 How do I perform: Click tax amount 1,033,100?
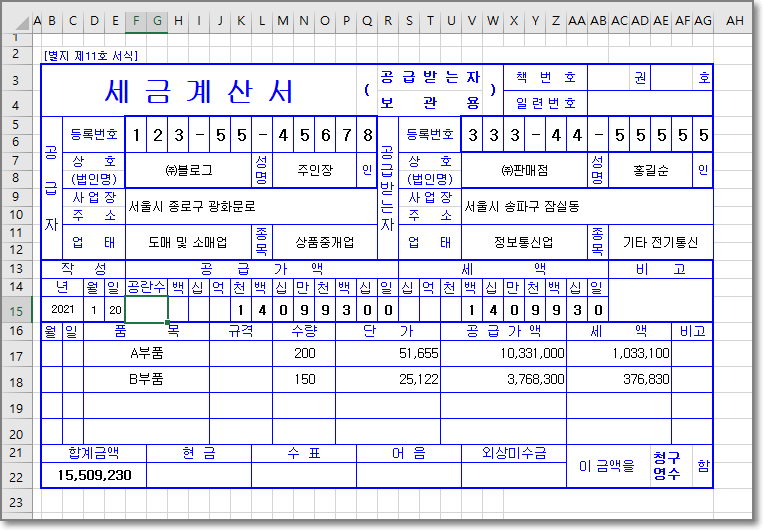619,353
